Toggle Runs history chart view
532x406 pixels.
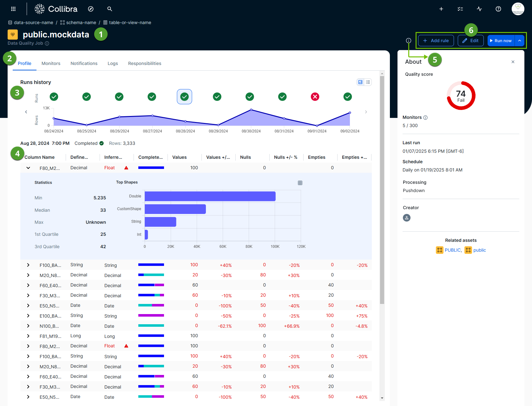point(360,82)
